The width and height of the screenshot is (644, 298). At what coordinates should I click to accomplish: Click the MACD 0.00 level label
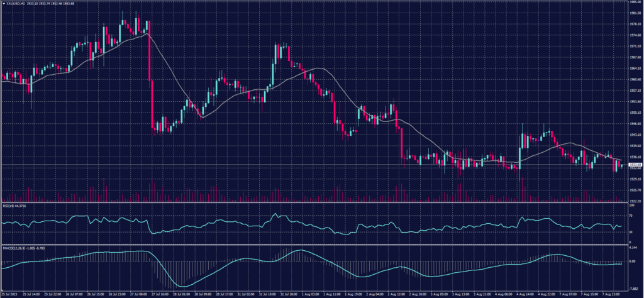[x=633, y=261]
